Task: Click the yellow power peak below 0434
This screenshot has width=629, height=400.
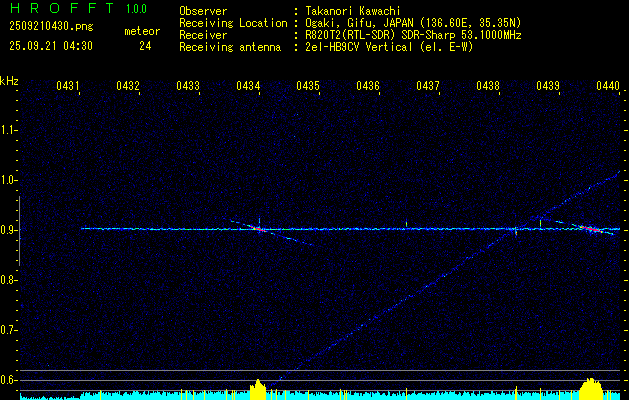Action: click(258, 390)
